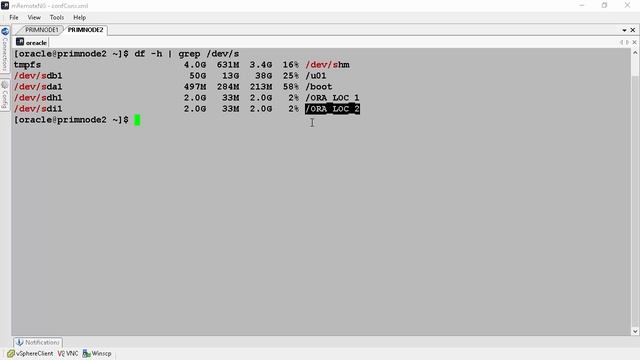640x360 pixels.
Task: Click /dev/sdb1 in terminal output
Action: (x=38, y=76)
